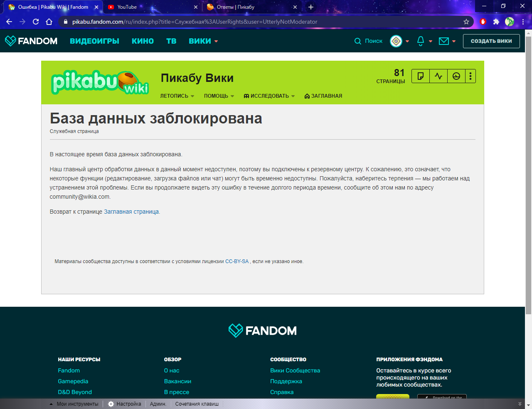Open the extensions puzzle icon
The image size is (532, 409).
pyautogui.click(x=496, y=22)
